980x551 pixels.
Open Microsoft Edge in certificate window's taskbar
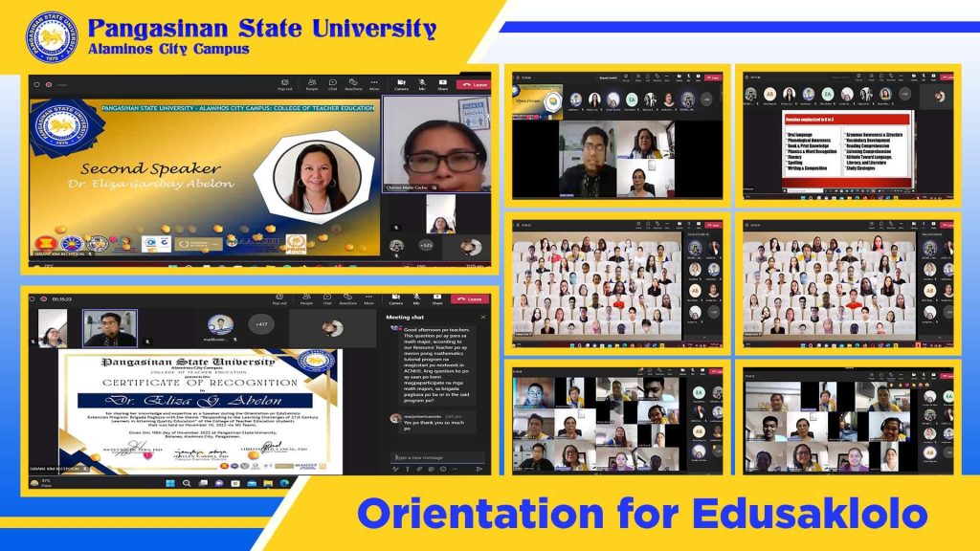(284, 483)
